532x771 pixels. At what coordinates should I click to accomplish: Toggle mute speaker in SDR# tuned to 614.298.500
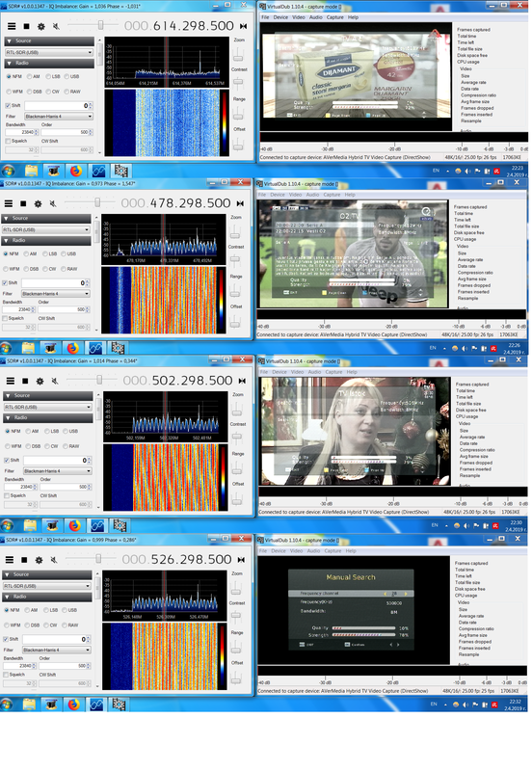[56, 26]
